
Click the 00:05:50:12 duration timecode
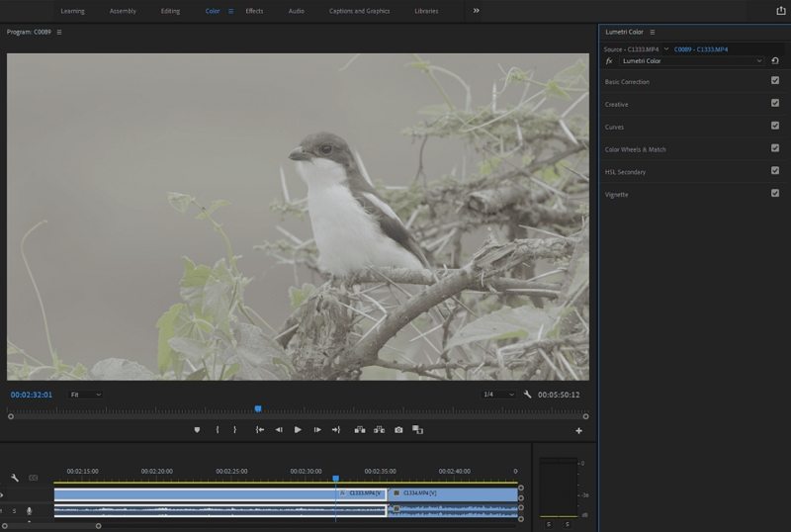click(559, 395)
